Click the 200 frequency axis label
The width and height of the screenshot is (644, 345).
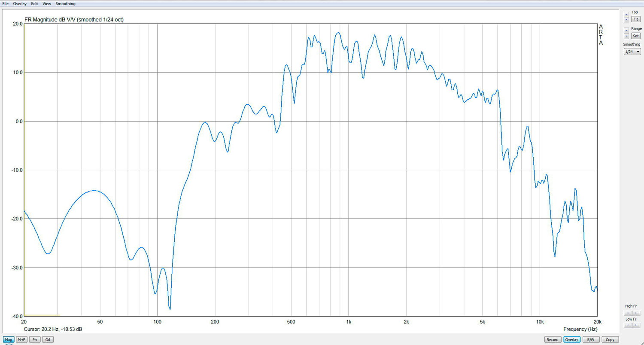coord(215,321)
